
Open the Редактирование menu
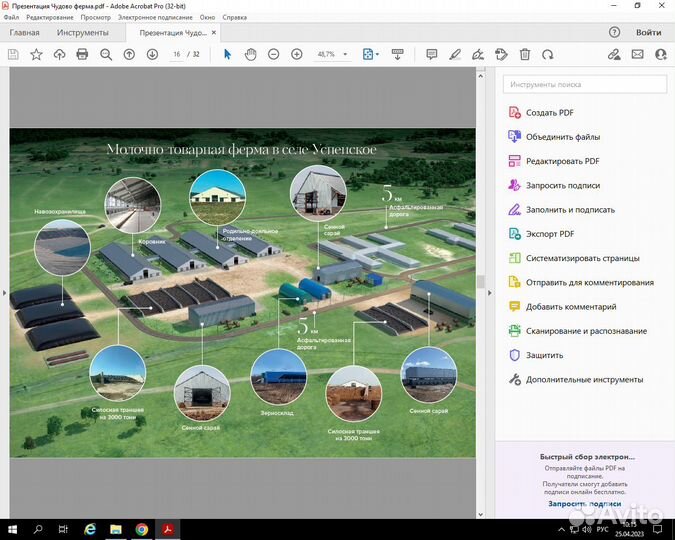click(x=50, y=17)
